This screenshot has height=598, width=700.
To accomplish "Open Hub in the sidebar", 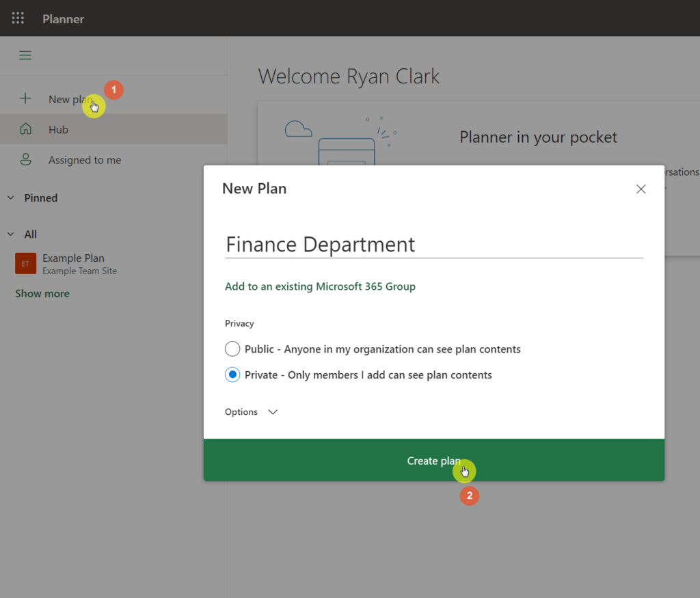I will click(113, 129).
